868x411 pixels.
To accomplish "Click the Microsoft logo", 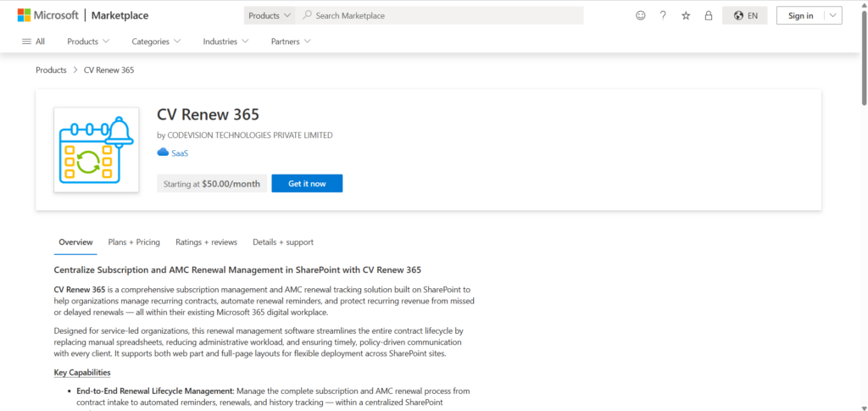I will (x=48, y=15).
